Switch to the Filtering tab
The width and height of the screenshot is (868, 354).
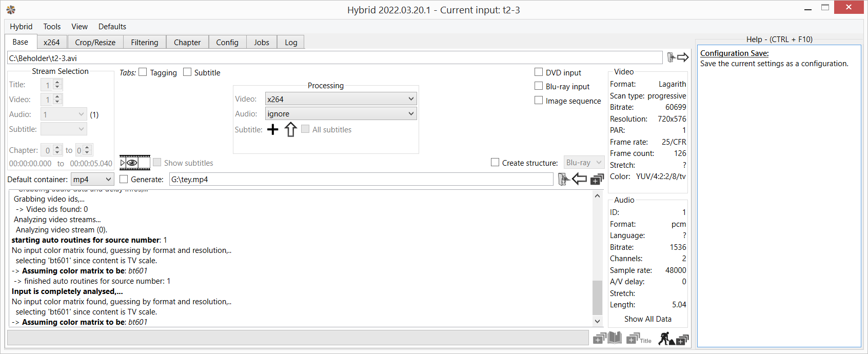pyautogui.click(x=145, y=42)
